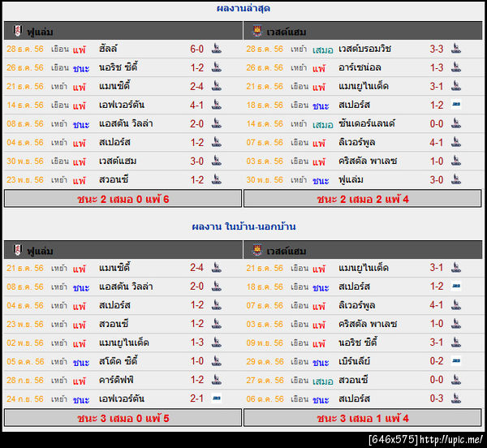Click เสมอ result in the เวสต์บรอมวิช row
Image resolution: width=487 pixels, height=448 pixels.
(323, 50)
